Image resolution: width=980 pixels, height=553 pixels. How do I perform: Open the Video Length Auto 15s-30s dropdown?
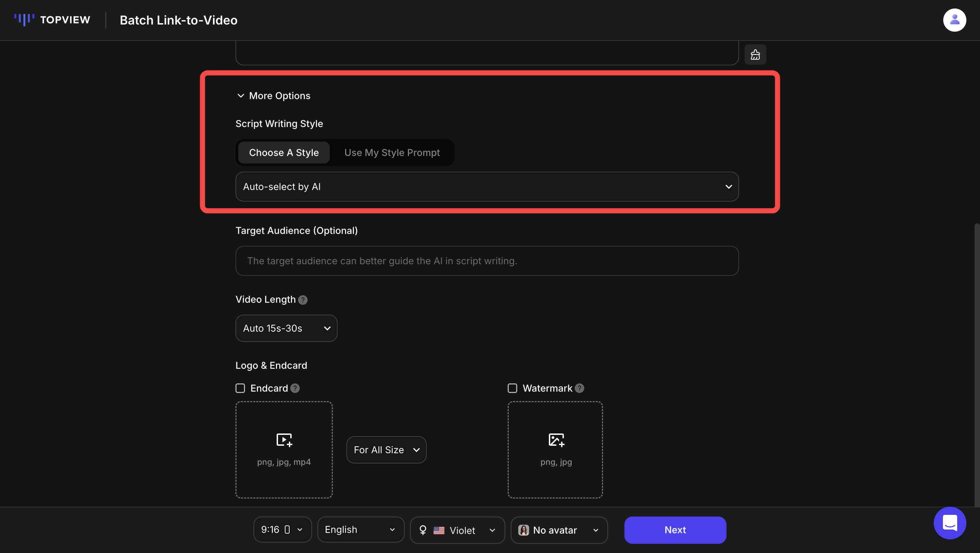286,328
